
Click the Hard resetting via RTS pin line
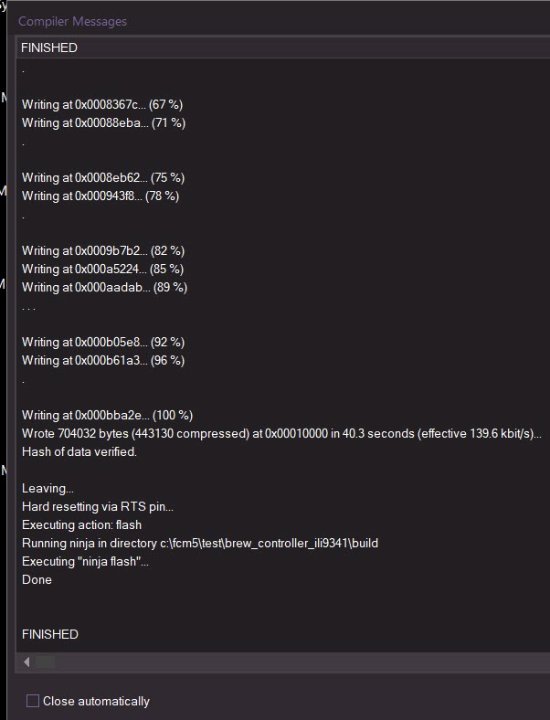pyautogui.click(x=98, y=506)
